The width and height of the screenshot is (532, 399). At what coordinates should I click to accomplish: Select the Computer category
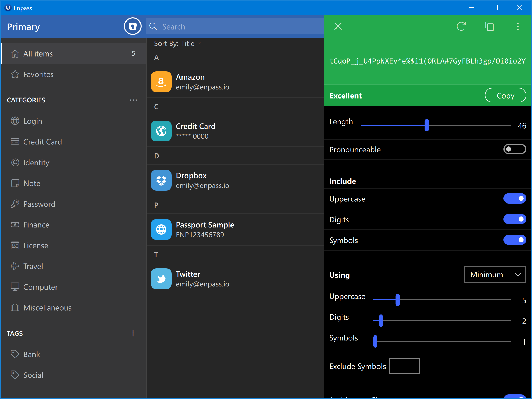pyautogui.click(x=73, y=287)
